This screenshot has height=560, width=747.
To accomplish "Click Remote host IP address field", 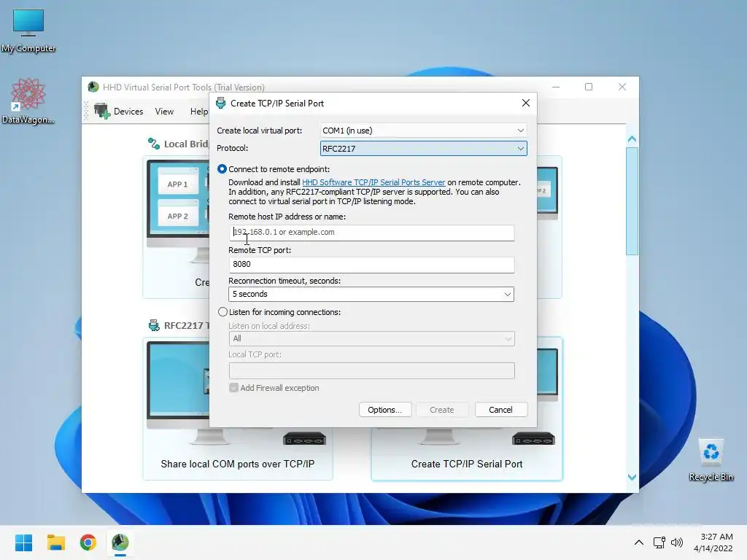I will tap(371, 233).
